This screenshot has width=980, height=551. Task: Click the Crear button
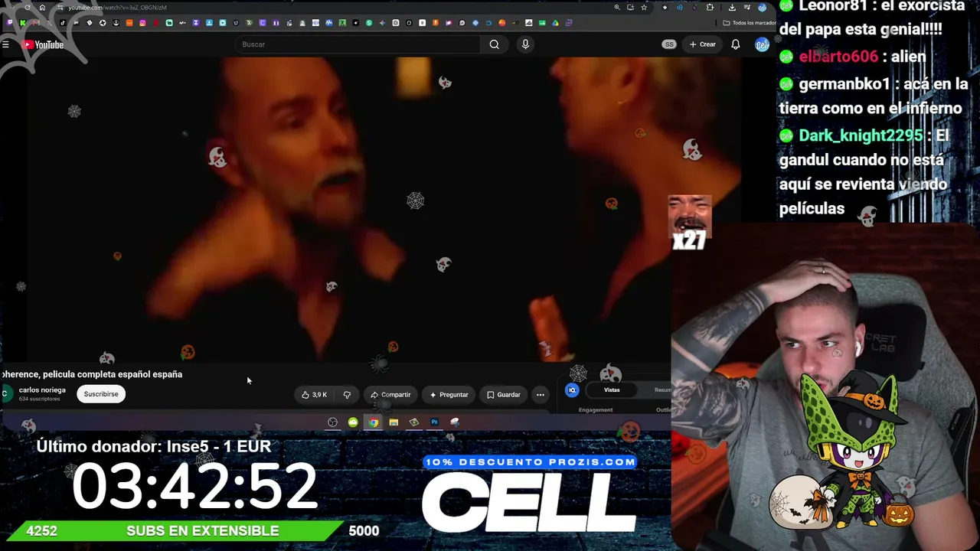pos(702,44)
